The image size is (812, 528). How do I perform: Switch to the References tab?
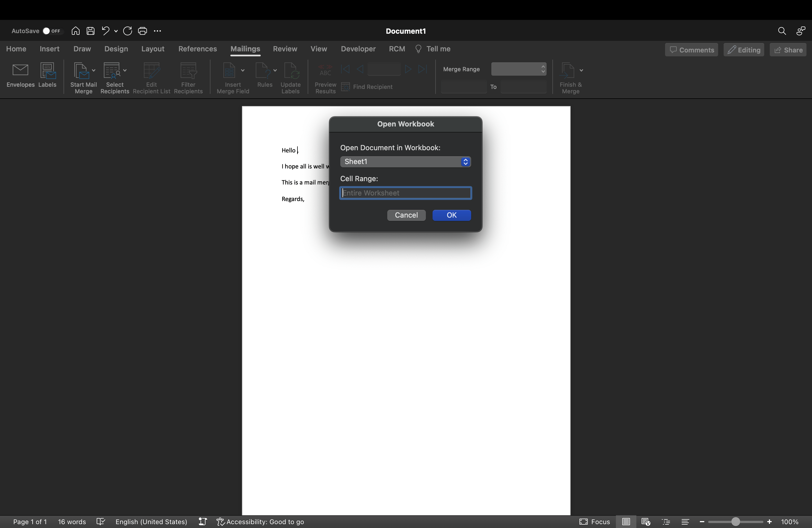pyautogui.click(x=197, y=49)
